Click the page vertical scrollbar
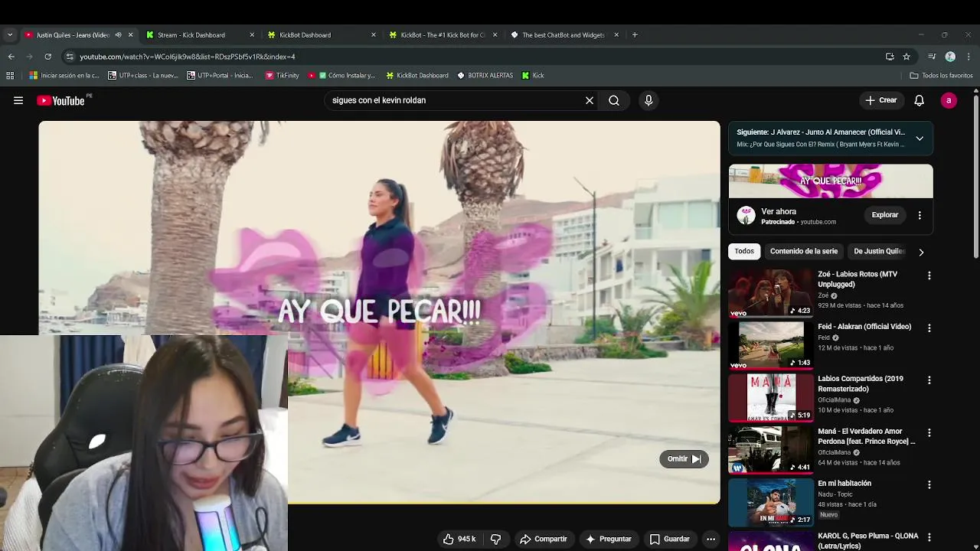Screen dimensions: 980x551 tap(975, 176)
